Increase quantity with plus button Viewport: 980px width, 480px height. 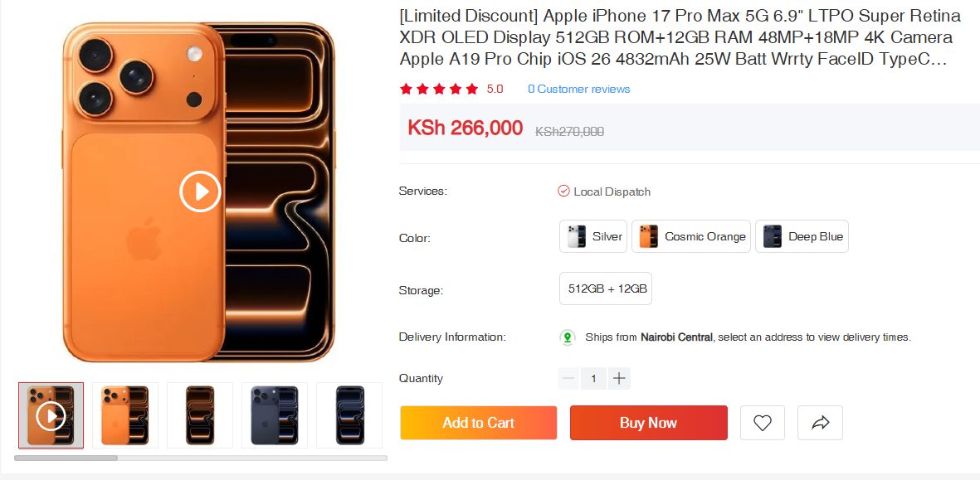coord(618,379)
